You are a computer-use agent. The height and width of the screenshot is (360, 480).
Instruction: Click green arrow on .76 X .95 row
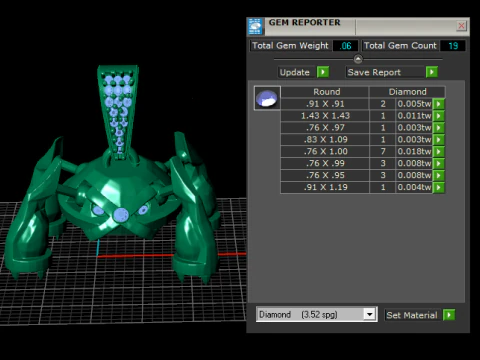click(x=438, y=175)
